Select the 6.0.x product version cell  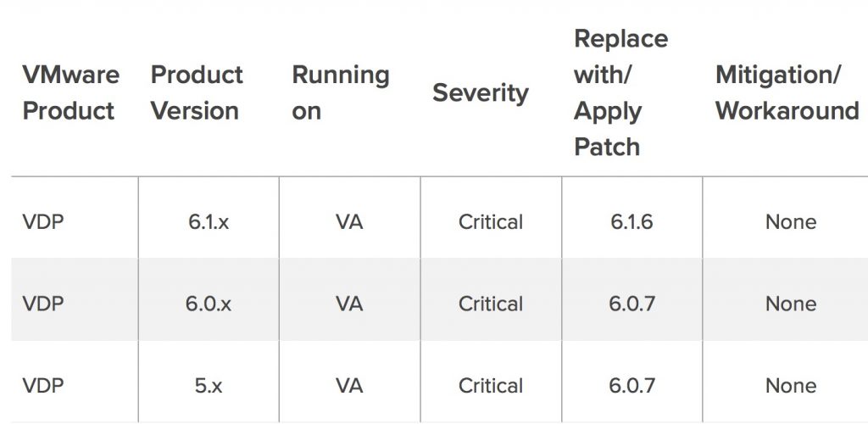tap(209, 304)
